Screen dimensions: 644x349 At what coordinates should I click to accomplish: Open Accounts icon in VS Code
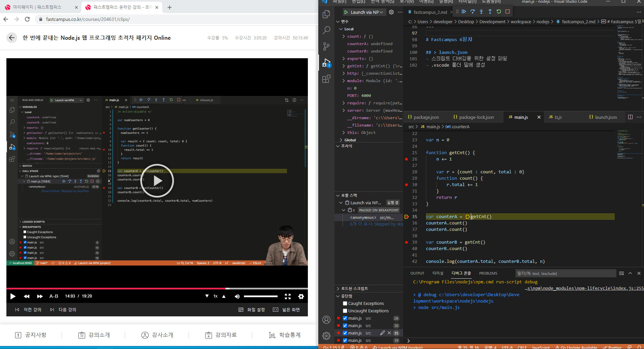coord(326,320)
